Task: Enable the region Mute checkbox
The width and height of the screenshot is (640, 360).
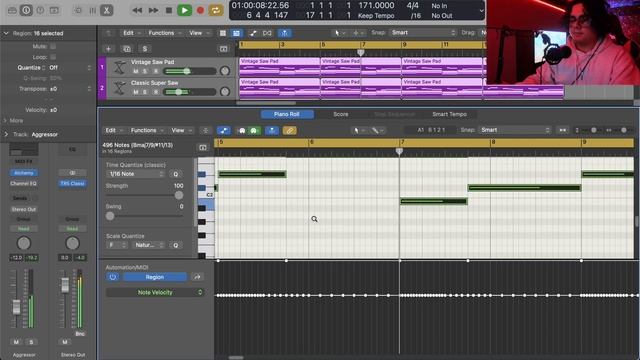Action: click(53, 47)
